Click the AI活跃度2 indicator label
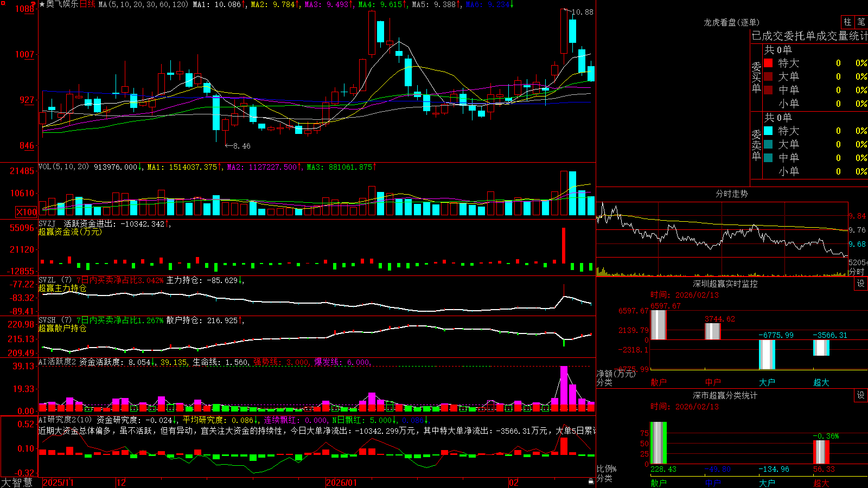The height and width of the screenshot is (488, 868). pyautogui.click(x=58, y=362)
